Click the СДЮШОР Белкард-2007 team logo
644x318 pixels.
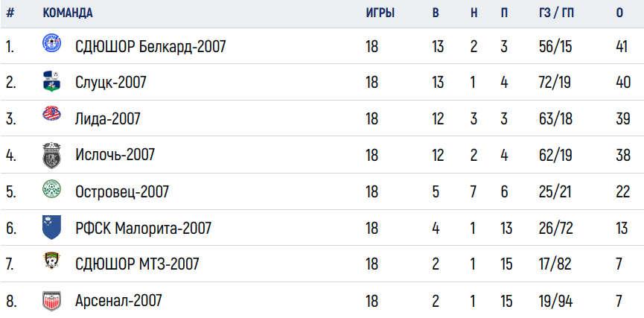point(52,43)
